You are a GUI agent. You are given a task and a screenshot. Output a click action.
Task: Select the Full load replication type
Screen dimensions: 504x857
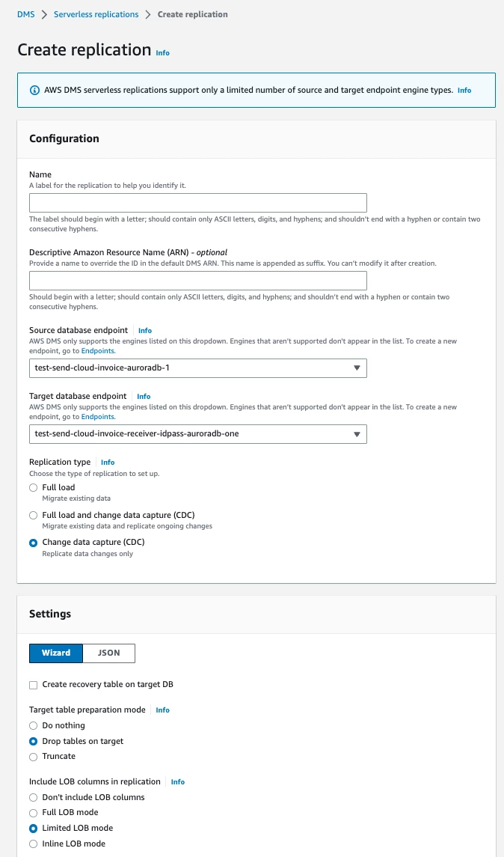(x=34, y=487)
